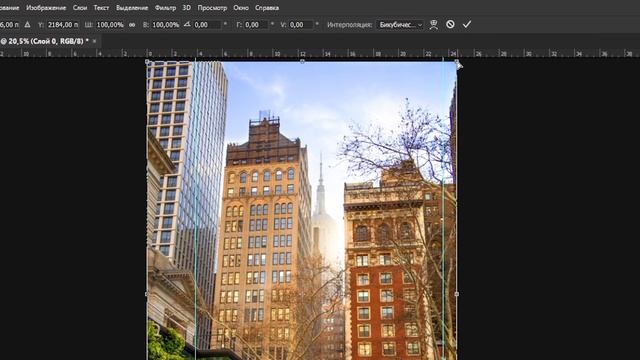Click the top-center transform handle
640x360 pixels.
(x=302, y=62)
